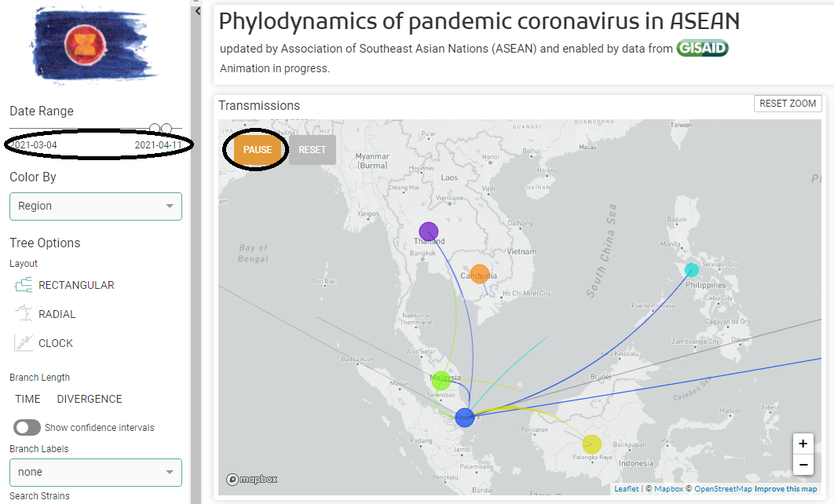This screenshot has height=504, width=834.
Task: Collapse the sidebar with the chevron arrow
Action: (197, 11)
